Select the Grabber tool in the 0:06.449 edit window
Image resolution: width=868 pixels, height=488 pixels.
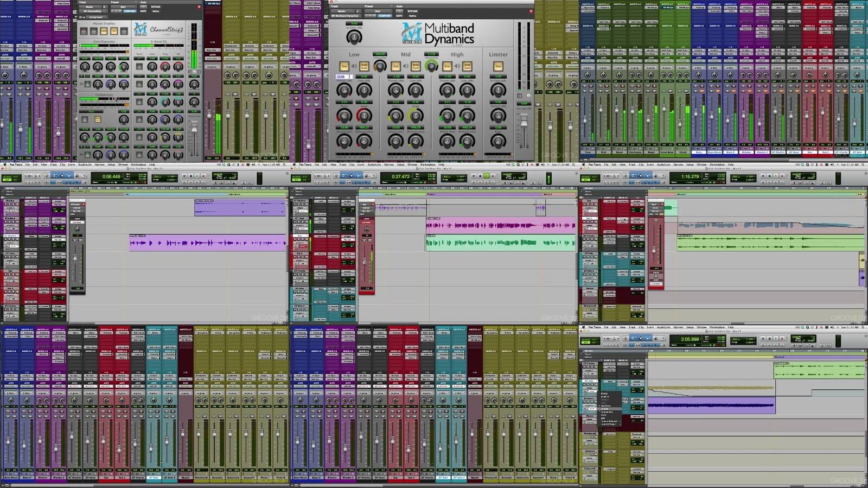click(69, 176)
